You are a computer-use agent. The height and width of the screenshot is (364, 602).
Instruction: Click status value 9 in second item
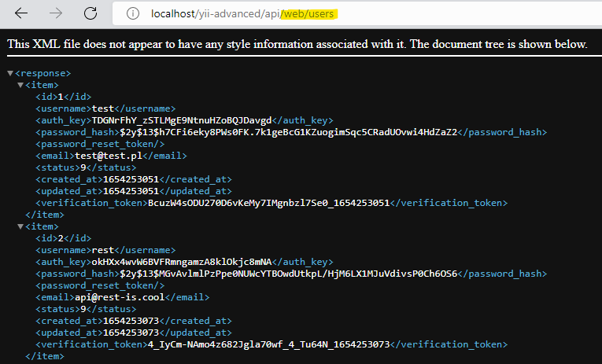[83, 309]
